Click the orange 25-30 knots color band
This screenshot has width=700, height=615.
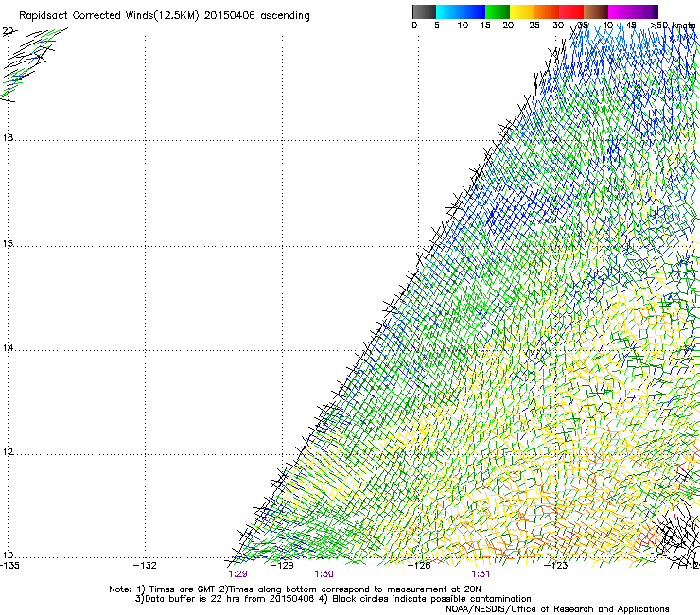(547, 11)
